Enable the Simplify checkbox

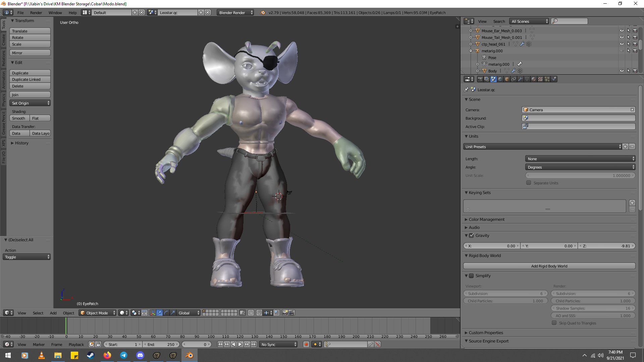(x=471, y=276)
